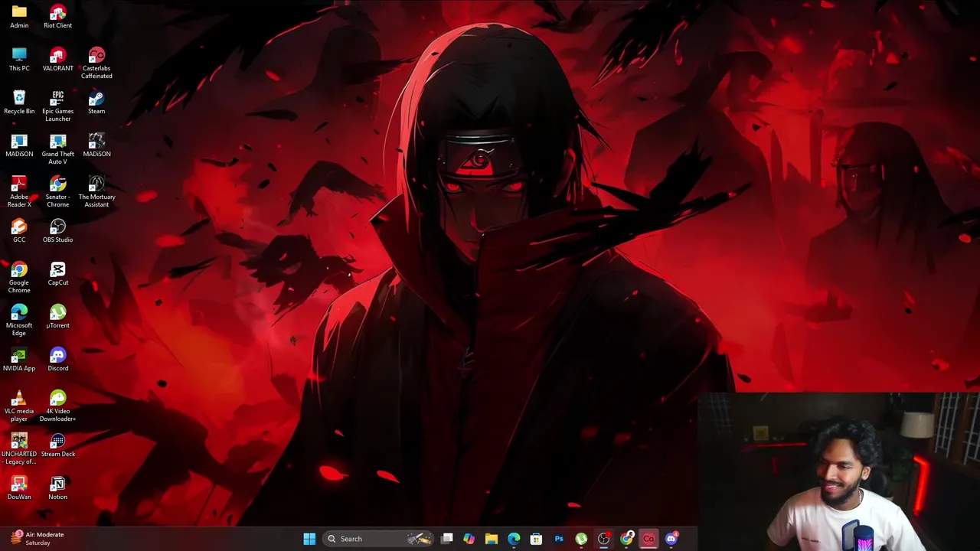Click the Grand Theft Auto V shortcut
This screenshot has height=551, width=980.
tap(57, 148)
